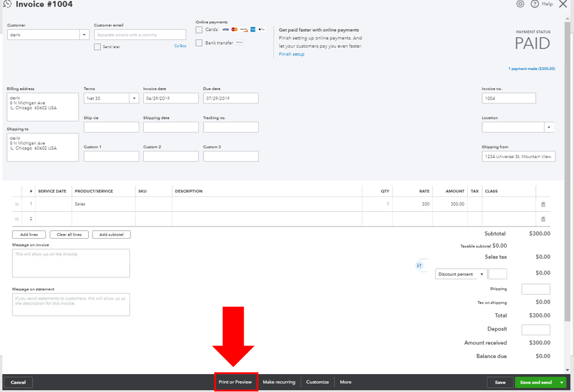Viewport: 574px width, 392px height.
Task: Click the Shipping from address field
Action: 519,156
